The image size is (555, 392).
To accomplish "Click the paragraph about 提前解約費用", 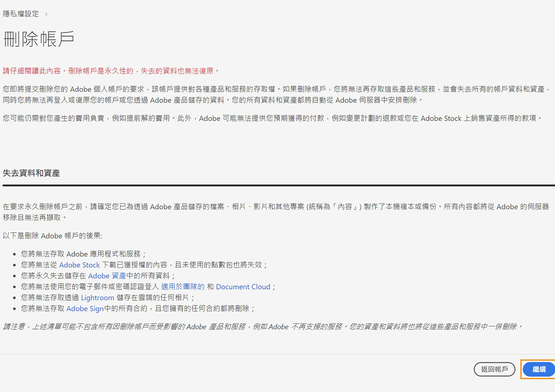I will click(x=272, y=118).
